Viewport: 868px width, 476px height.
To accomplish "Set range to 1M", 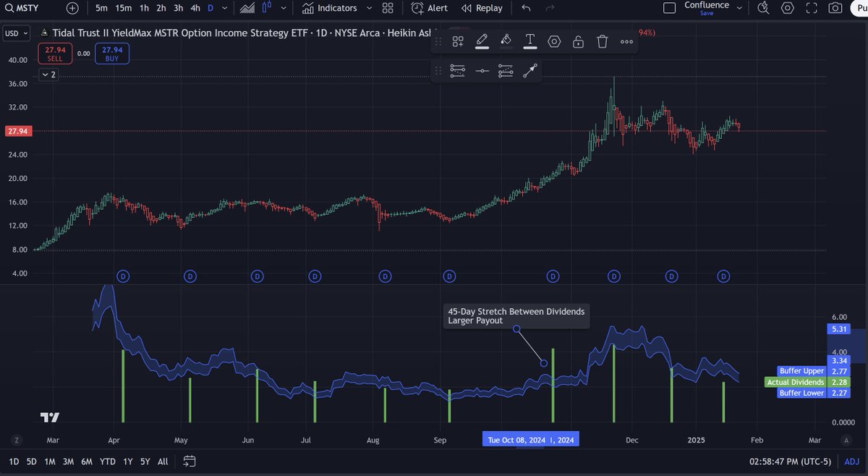I will pos(50,462).
